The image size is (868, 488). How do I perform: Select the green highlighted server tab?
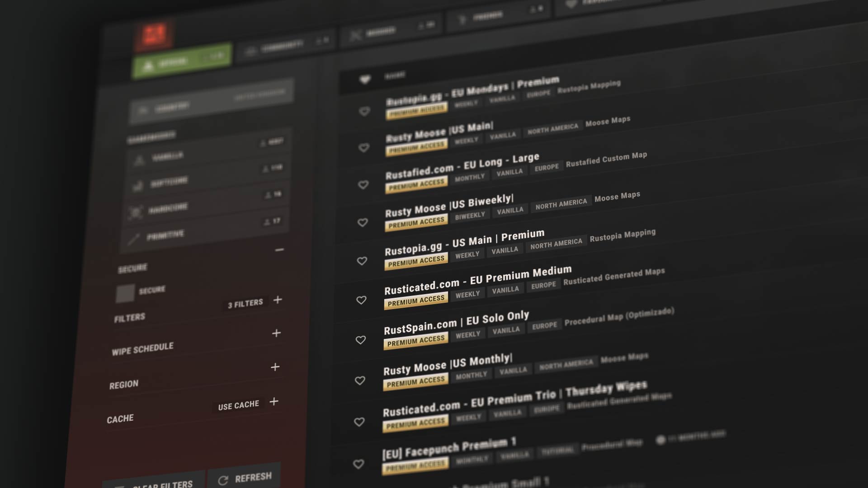pyautogui.click(x=182, y=61)
